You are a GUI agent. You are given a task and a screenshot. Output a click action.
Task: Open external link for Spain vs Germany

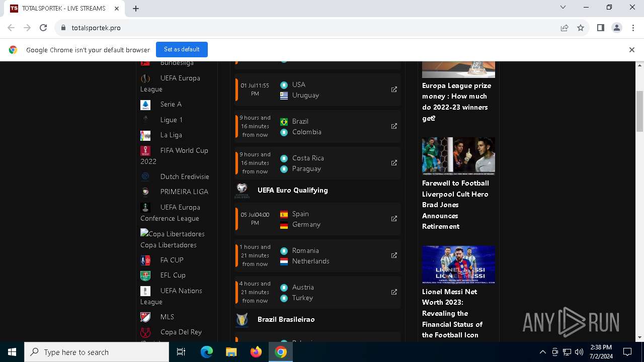[x=394, y=219]
